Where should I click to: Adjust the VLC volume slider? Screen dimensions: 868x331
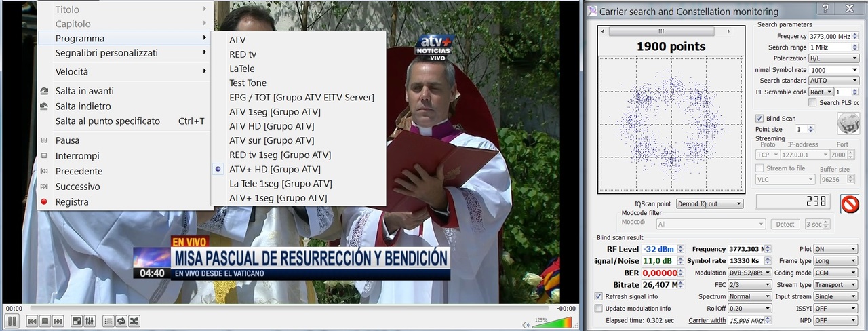coord(552,322)
